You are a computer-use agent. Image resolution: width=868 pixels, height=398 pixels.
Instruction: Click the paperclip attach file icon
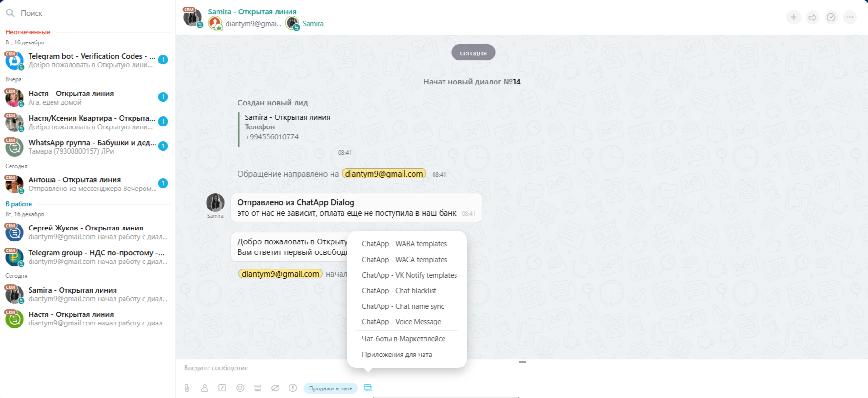click(187, 388)
